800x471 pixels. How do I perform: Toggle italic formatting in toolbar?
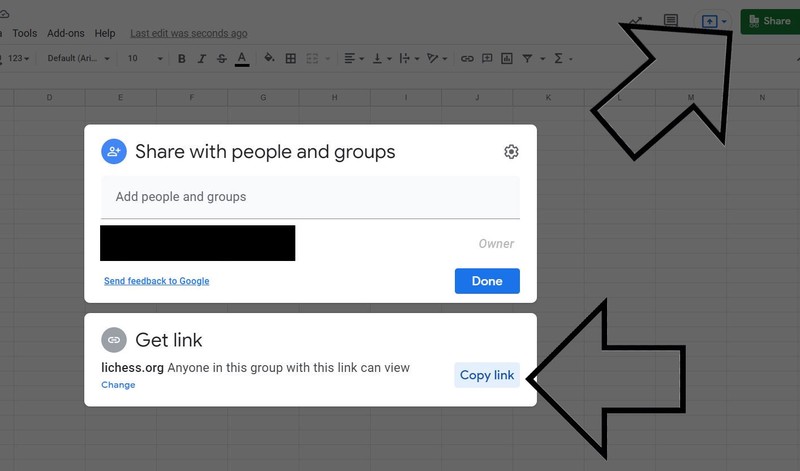click(201, 59)
